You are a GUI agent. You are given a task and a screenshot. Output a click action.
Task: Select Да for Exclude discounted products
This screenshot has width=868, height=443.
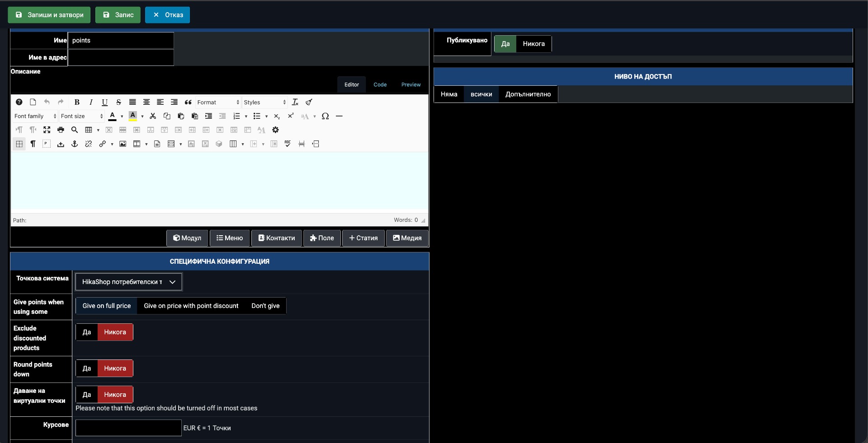[87, 332]
